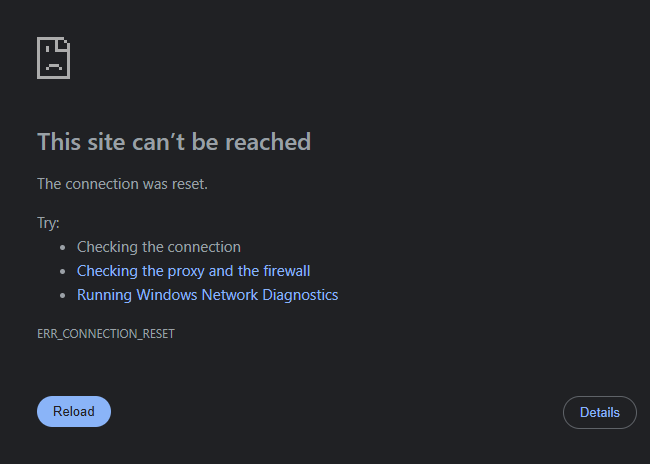This screenshot has width=650, height=464.
Task: Click the Reload button
Action: (74, 411)
